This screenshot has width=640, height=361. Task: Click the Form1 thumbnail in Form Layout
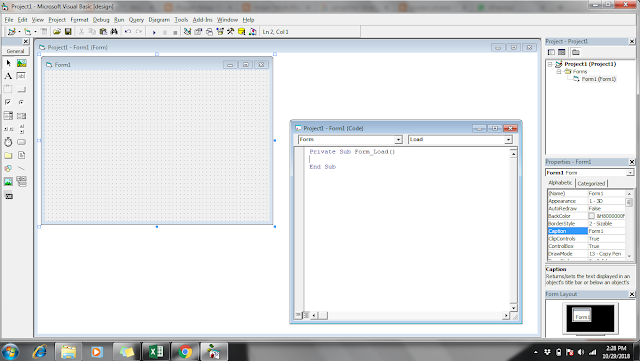pyautogui.click(x=582, y=314)
